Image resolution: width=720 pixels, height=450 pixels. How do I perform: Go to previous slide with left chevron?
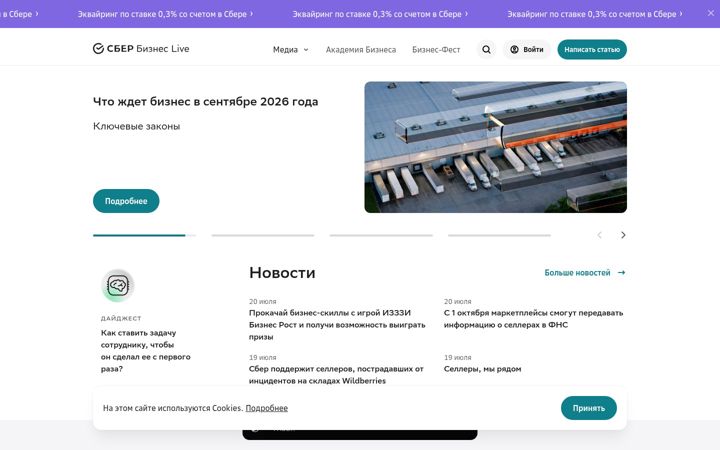point(599,235)
